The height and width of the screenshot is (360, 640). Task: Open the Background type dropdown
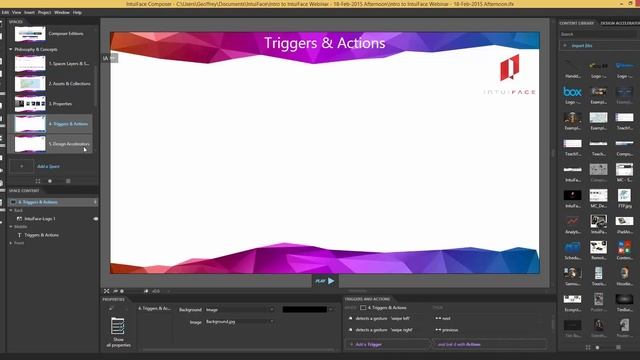tap(240, 310)
